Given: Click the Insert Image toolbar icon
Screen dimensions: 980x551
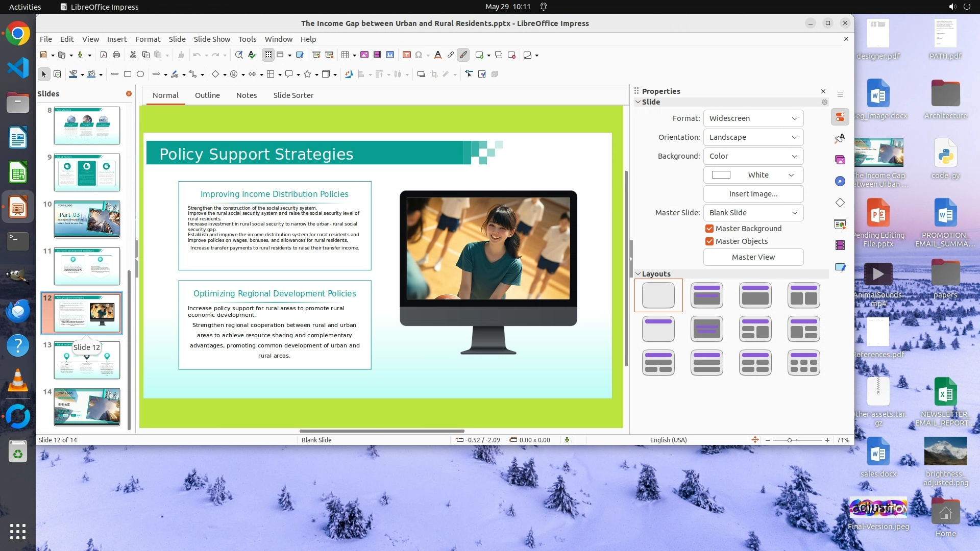Looking at the screenshot, I should pos(364,55).
